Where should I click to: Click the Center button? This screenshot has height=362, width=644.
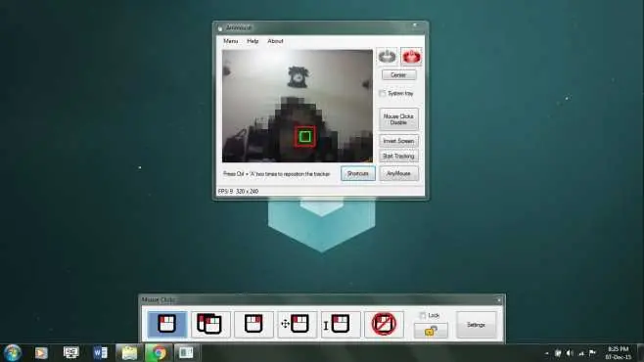click(x=398, y=75)
